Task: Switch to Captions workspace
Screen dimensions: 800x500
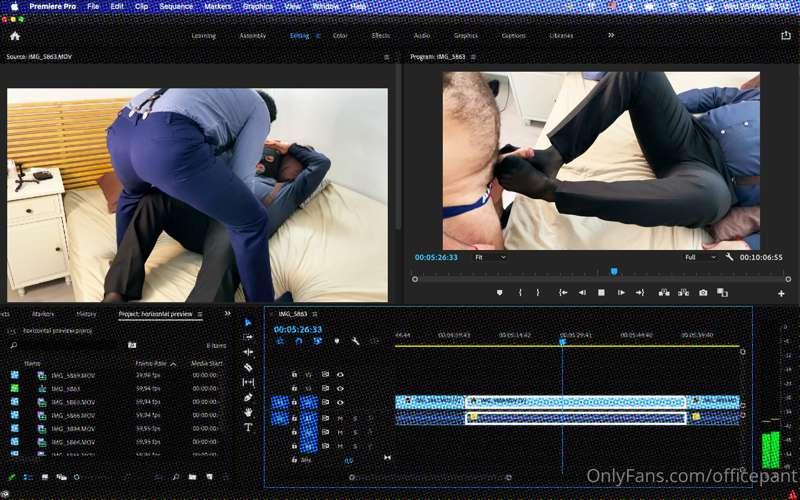Action: 513,36
